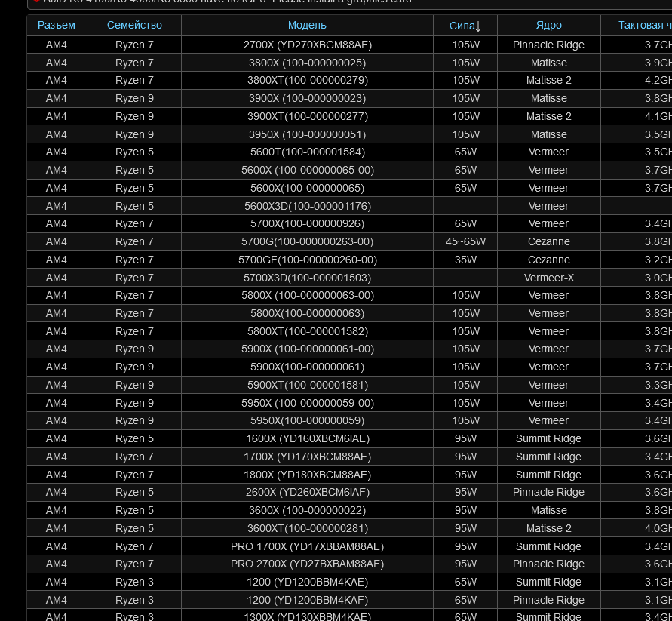Select model cell 5900X(100-000000061)
The image size is (672, 621).
click(307, 367)
